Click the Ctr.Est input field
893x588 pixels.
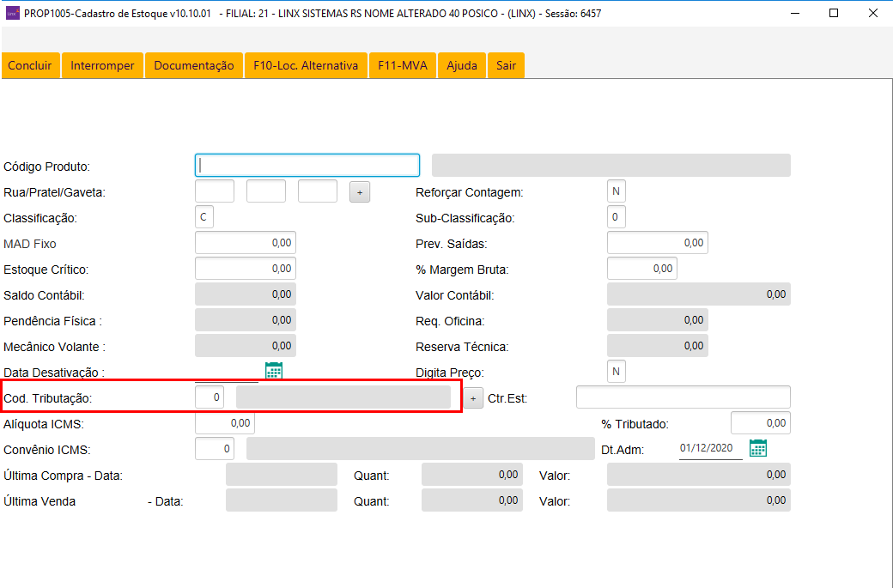[x=683, y=397]
